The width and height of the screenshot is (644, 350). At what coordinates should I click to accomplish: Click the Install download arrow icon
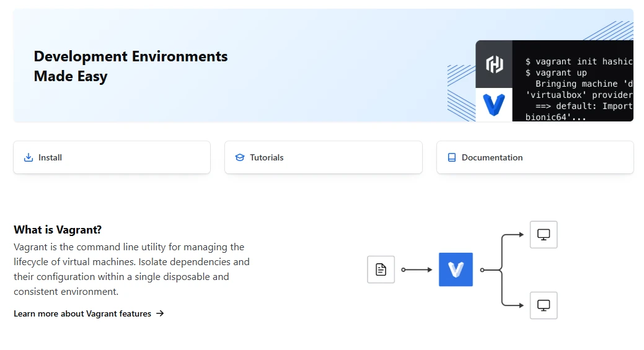click(x=29, y=157)
